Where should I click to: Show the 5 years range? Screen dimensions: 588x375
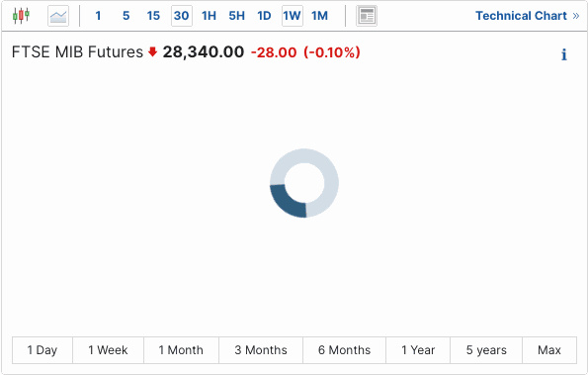coord(486,350)
